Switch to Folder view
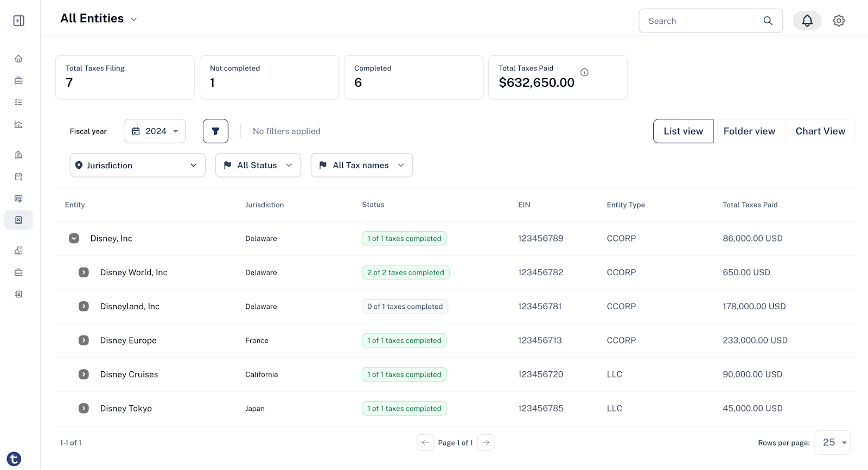This screenshot has width=868, height=470. click(x=749, y=131)
